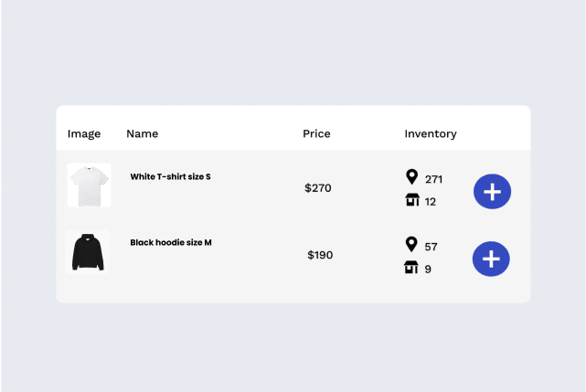Screen dimensions: 586x392
Task: Click the location pin icon beside 271
Action: click(411, 176)
